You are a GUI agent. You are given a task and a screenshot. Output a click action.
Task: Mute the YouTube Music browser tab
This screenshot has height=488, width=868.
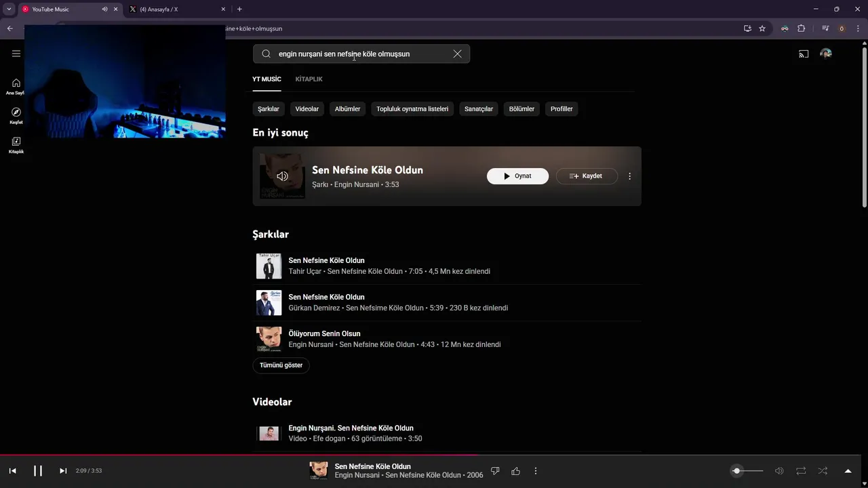104,9
